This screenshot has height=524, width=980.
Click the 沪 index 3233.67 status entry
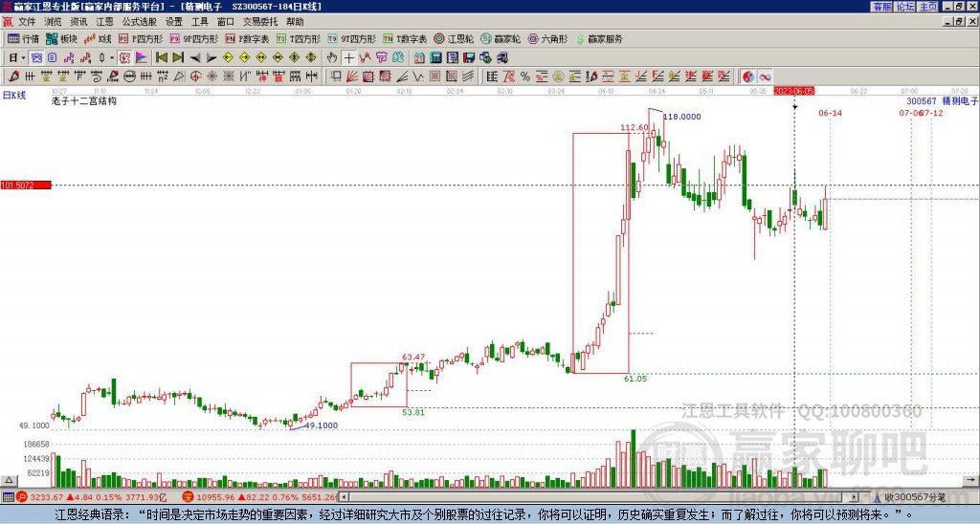(x=91, y=497)
